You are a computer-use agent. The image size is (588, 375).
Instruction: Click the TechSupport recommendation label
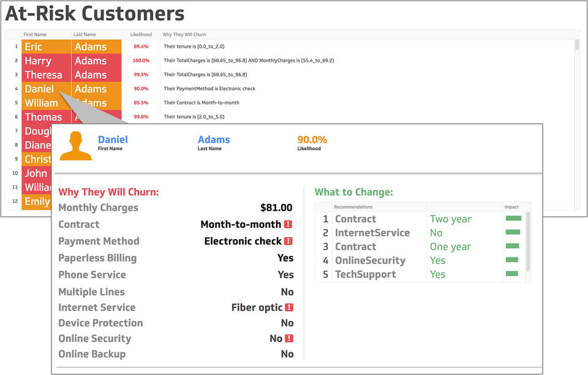pos(365,274)
